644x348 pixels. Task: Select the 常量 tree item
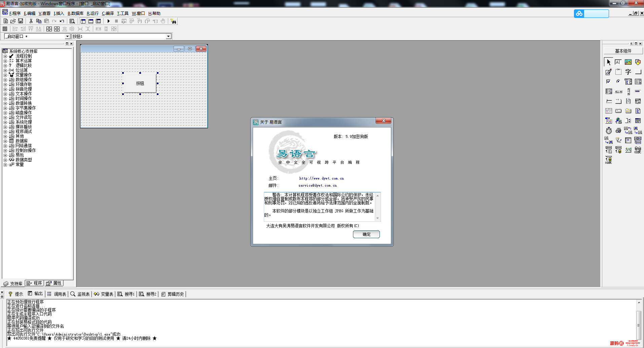20,165
